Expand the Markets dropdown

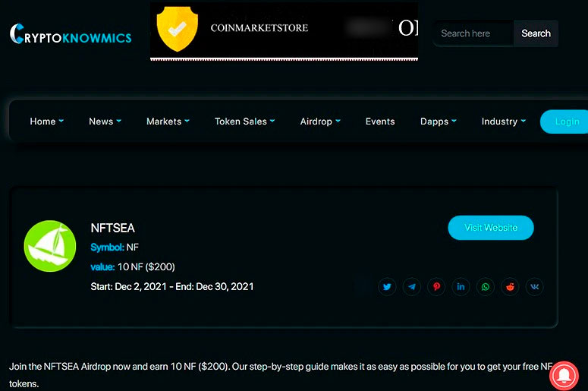click(x=168, y=121)
